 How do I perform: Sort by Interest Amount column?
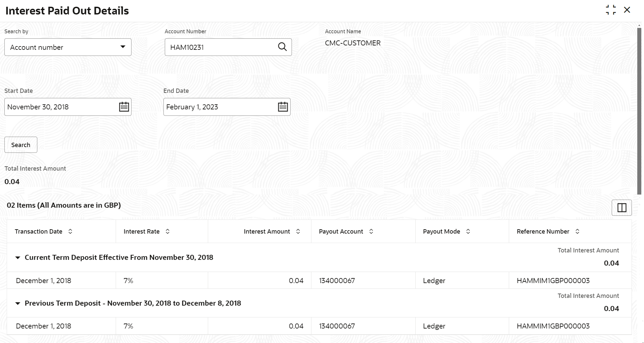click(x=298, y=231)
